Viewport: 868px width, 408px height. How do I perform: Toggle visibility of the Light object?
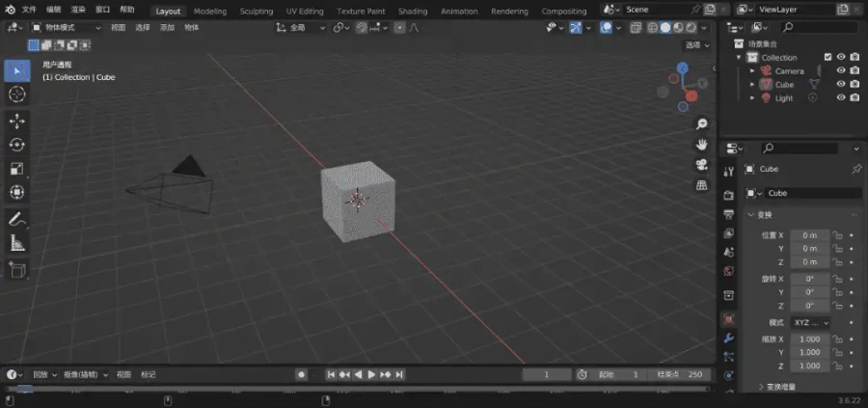(x=841, y=97)
